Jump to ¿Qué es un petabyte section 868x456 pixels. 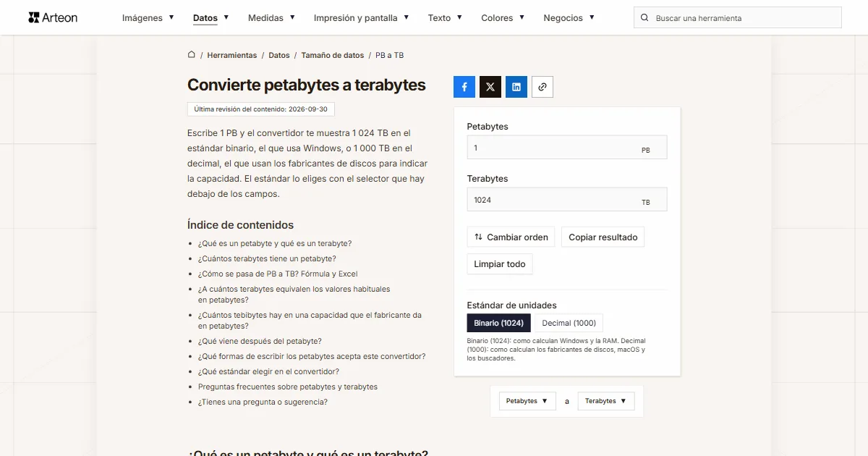click(x=275, y=243)
